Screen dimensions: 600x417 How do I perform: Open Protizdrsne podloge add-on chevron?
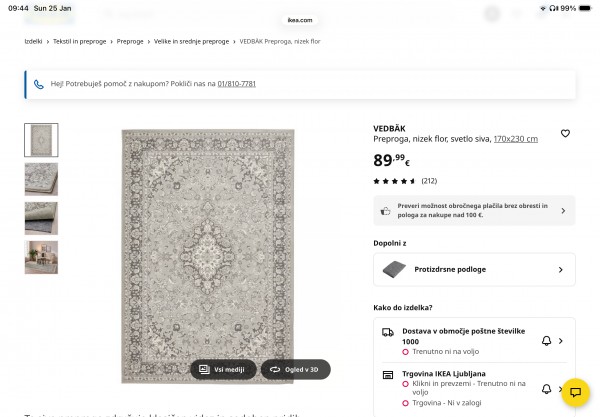click(x=560, y=269)
